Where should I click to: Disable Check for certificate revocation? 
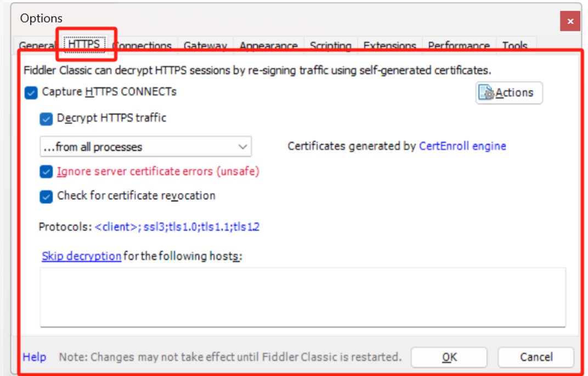(46, 196)
